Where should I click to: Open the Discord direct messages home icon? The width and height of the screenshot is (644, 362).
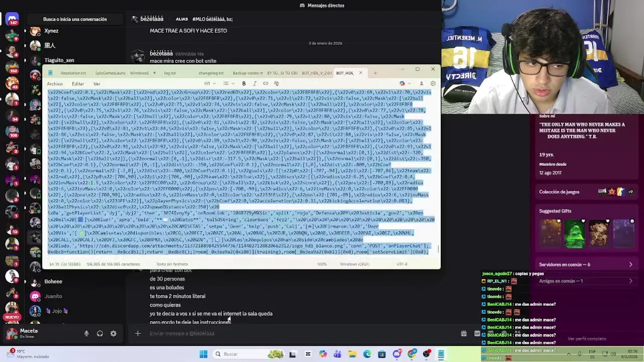click(x=12, y=19)
